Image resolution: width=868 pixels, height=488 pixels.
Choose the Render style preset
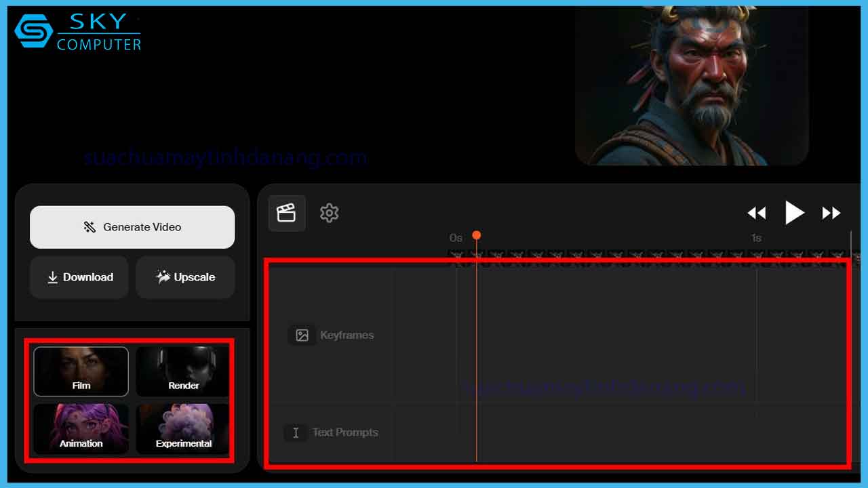(183, 371)
